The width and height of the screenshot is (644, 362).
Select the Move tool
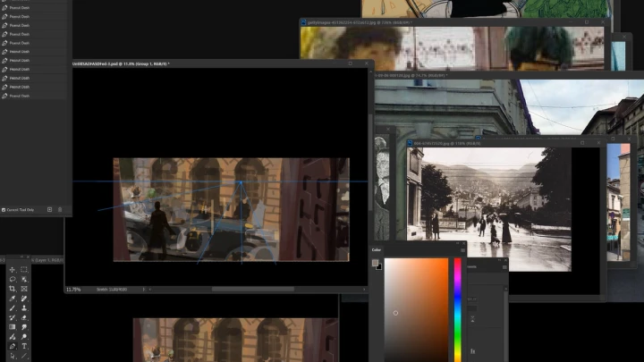[x=13, y=270]
